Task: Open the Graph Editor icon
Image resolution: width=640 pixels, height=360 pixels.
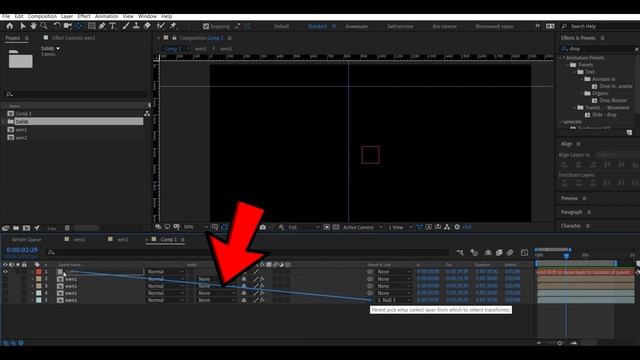Action: pyautogui.click(x=524, y=253)
